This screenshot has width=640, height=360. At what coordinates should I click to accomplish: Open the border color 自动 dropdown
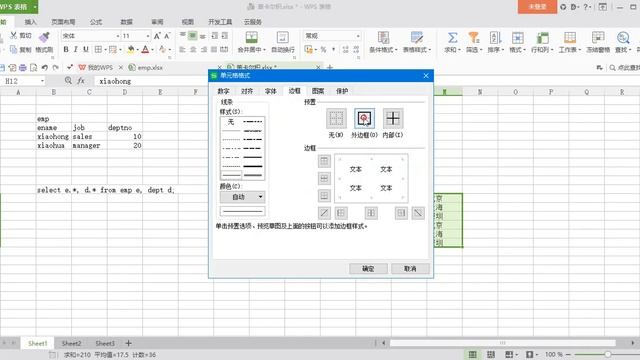[x=242, y=197]
